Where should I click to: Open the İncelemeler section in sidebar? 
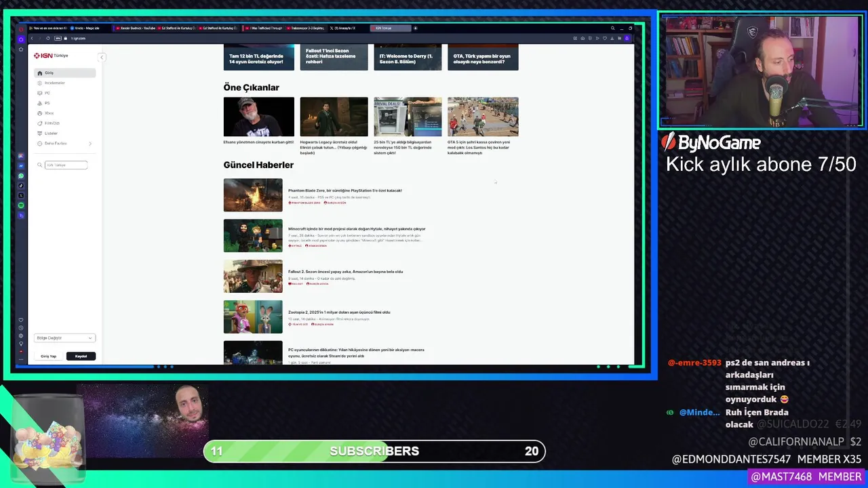(65, 83)
